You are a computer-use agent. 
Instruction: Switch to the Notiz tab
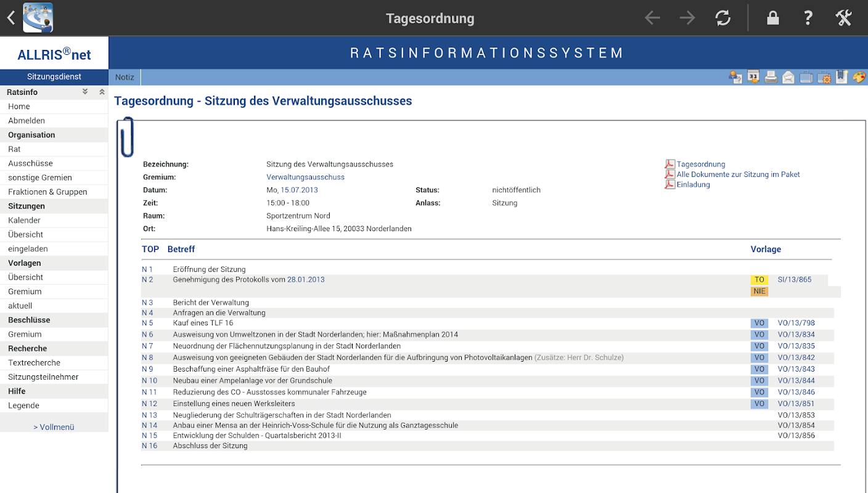pyautogui.click(x=125, y=77)
